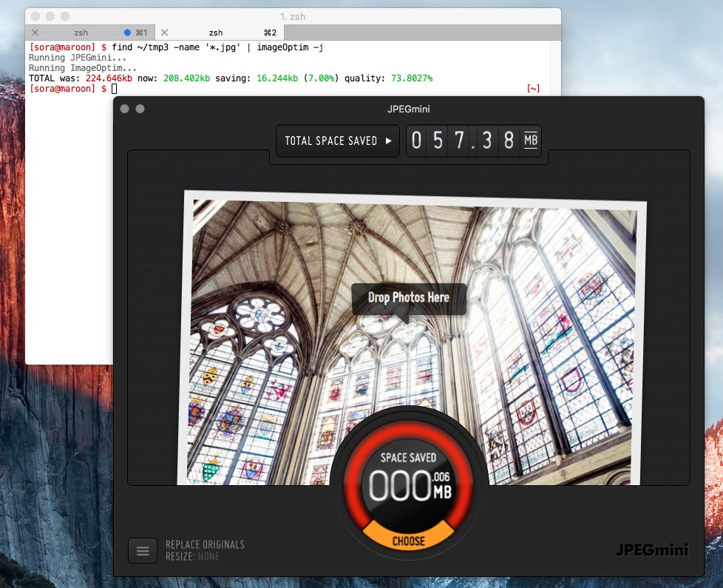The width and height of the screenshot is (723, 588).
Task: Switch to the second zsh tab ⌘2
Action: pyautogui.click(x=220, y=33)
